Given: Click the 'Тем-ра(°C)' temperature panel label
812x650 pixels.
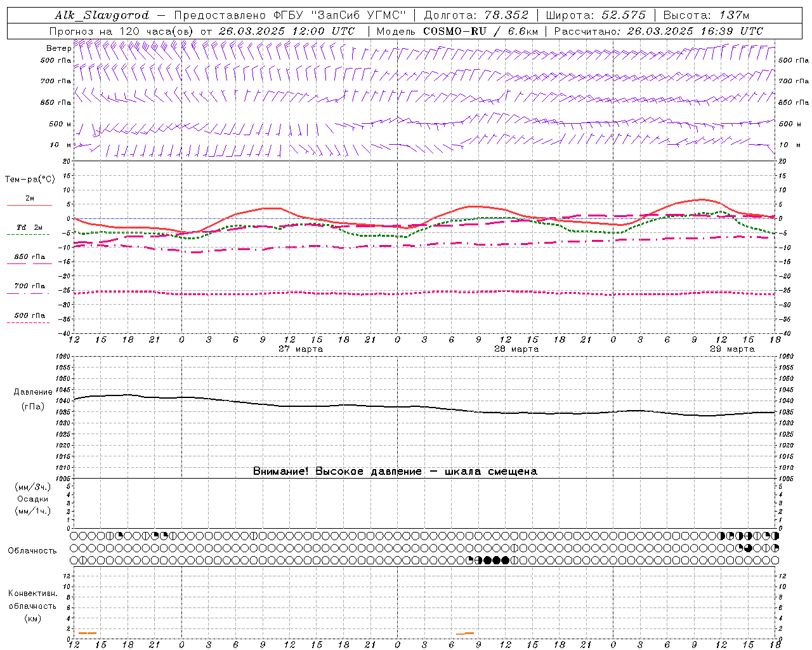Looking at the screenshot, I should click(x=30, y=180).
